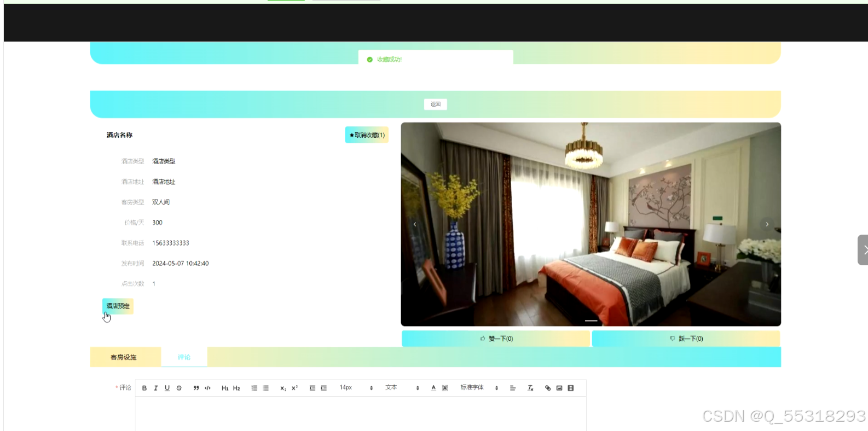Open the text color picker
The width and height of the screenshot is (868, 431).
433,388
